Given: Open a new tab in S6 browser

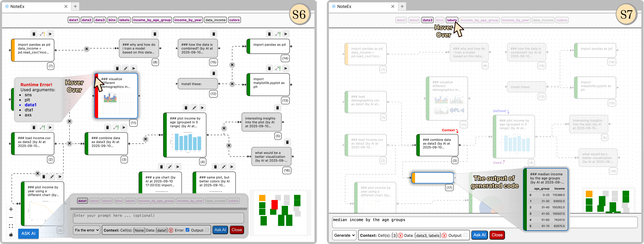Looking at the screenshot, I should 75,6.
